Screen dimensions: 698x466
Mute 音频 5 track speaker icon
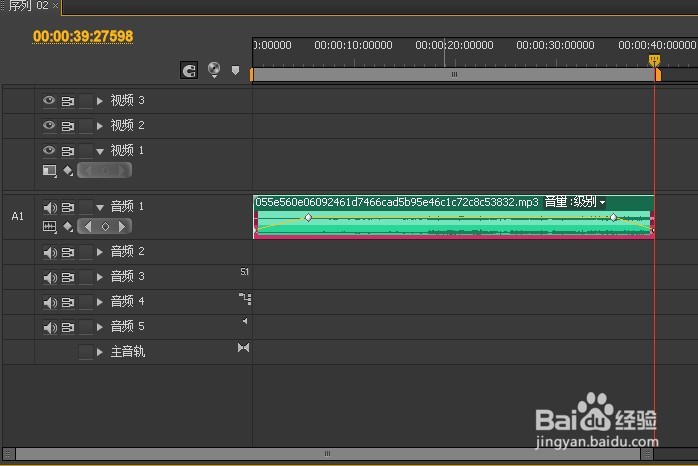point(50,328)
